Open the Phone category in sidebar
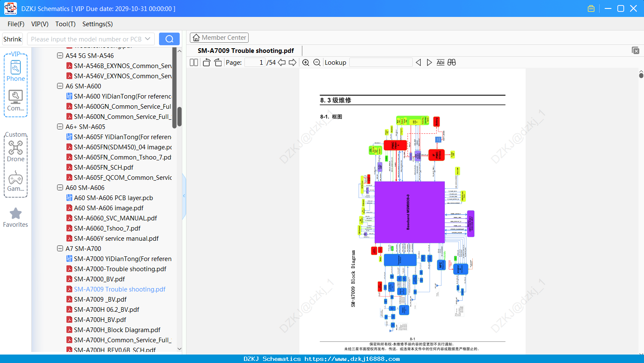 pos(16,71)
